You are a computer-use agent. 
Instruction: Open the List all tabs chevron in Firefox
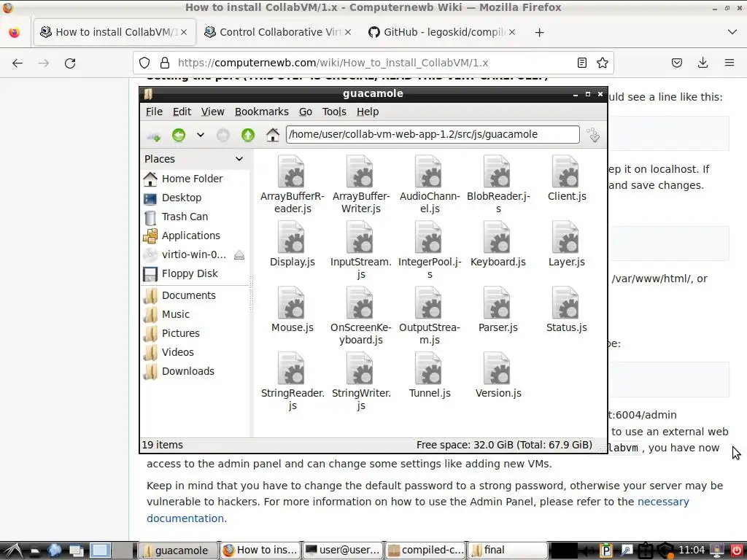(732, 32)
